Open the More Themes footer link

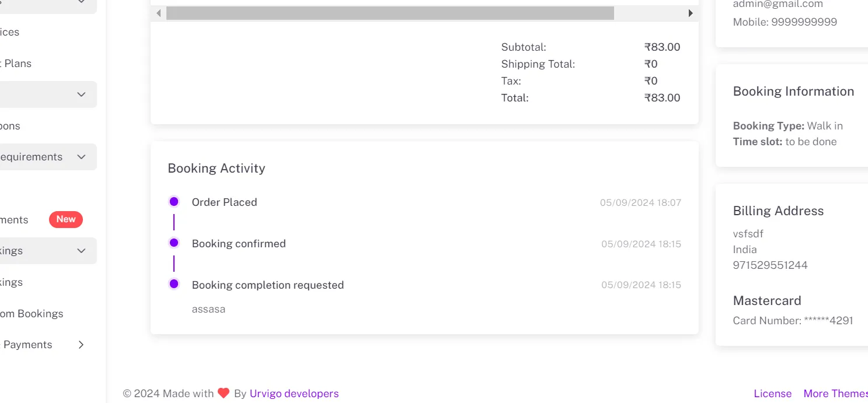click(835, 394)
